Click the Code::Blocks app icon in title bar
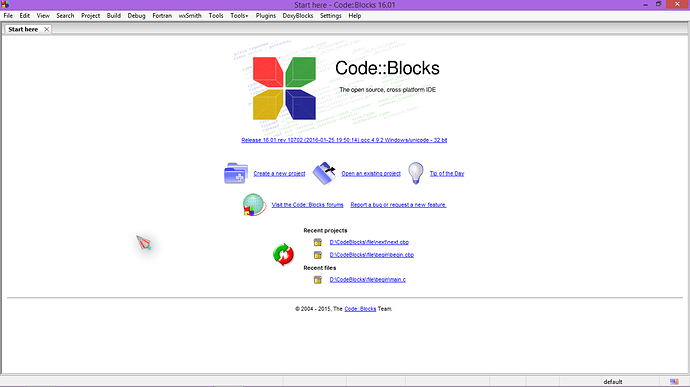690x387 pixels. click(x=5, y=4)
